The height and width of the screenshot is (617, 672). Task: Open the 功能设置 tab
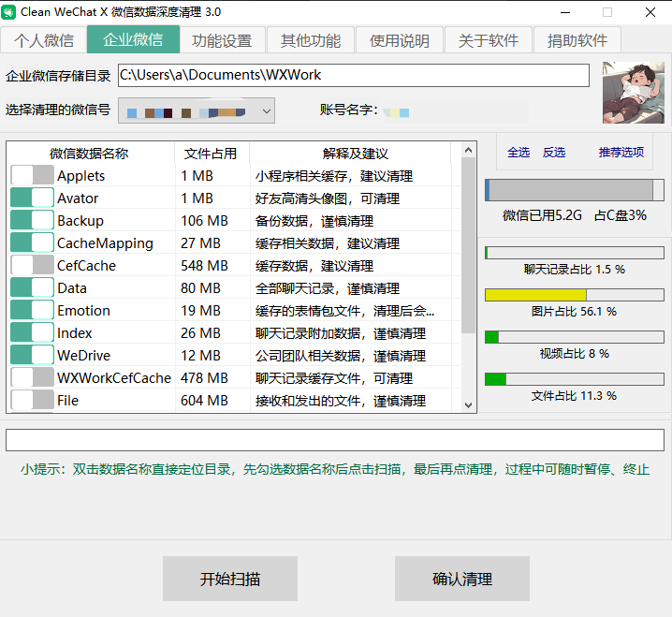coord(222,40)
